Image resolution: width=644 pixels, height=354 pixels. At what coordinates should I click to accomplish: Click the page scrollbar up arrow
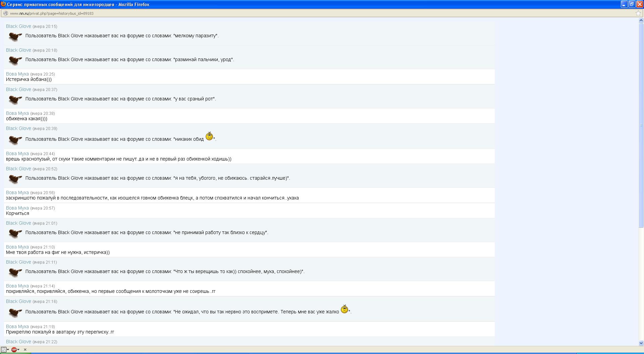[641, 20]
